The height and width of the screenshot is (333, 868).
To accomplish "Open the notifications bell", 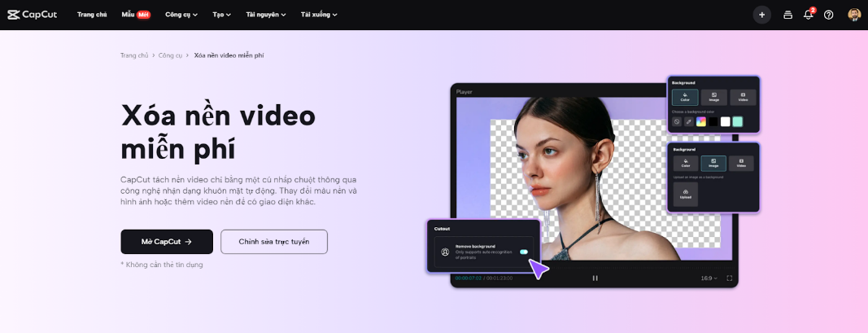I will tap(808, 15).
